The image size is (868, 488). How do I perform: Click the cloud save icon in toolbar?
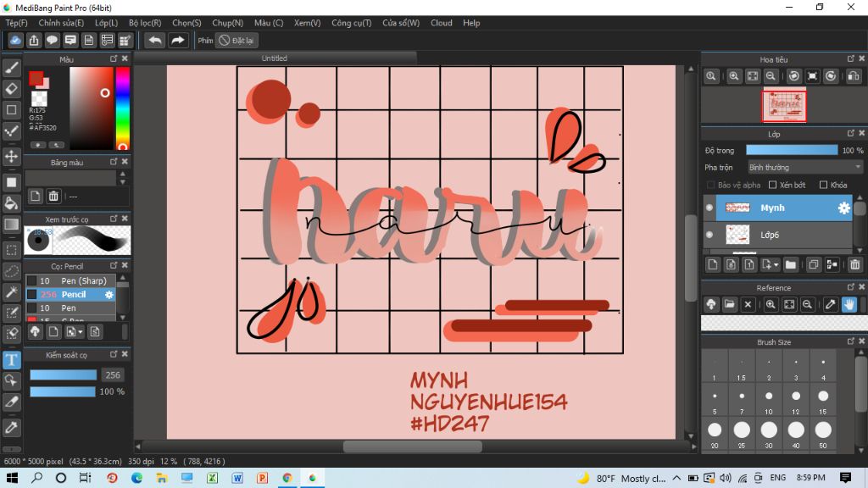tap(15, 41)
